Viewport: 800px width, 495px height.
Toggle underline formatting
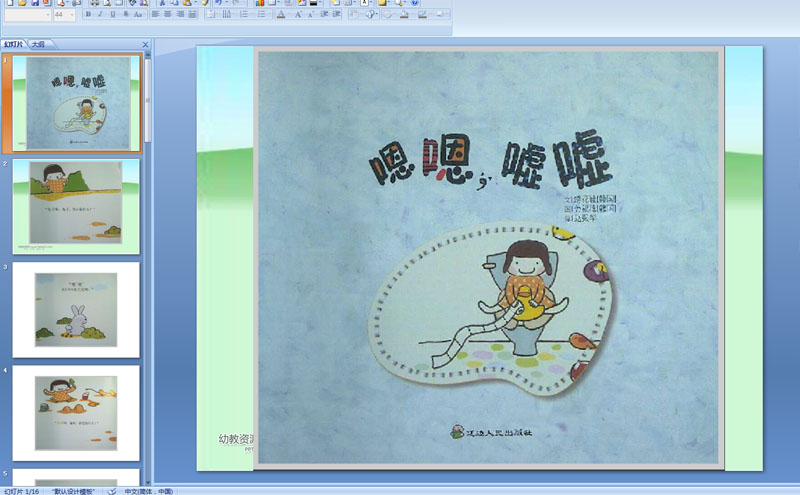(113, 14)
